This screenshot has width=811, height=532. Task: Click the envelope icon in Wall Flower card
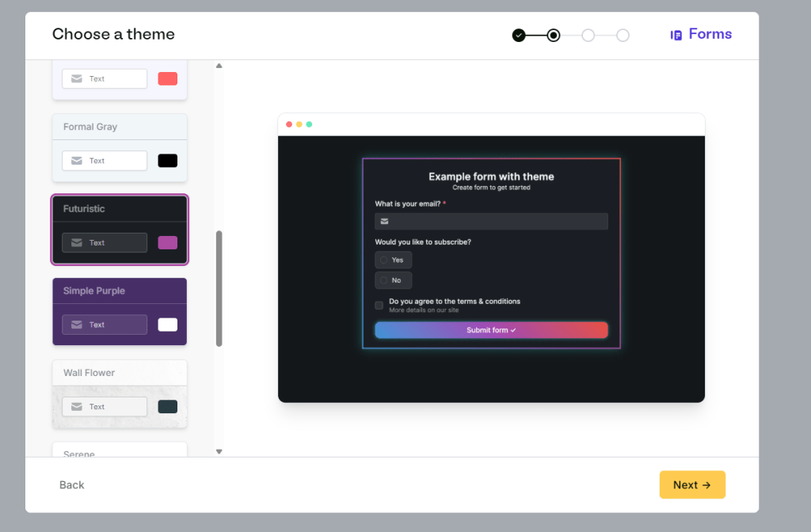coord(77,407)
